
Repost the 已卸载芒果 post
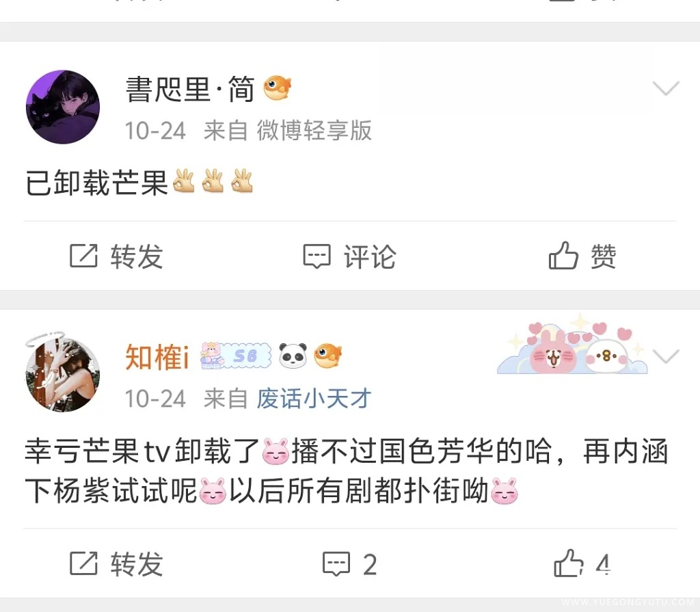[116, 256]
